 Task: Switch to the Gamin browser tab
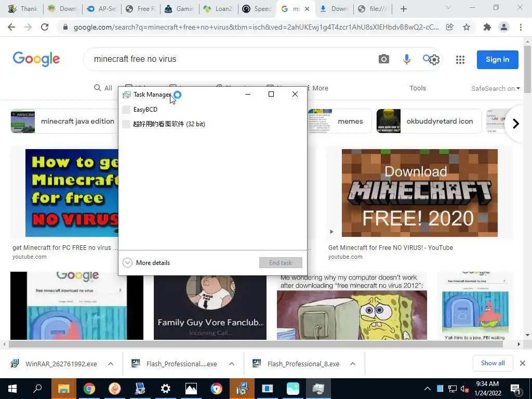tap(179, 9)
